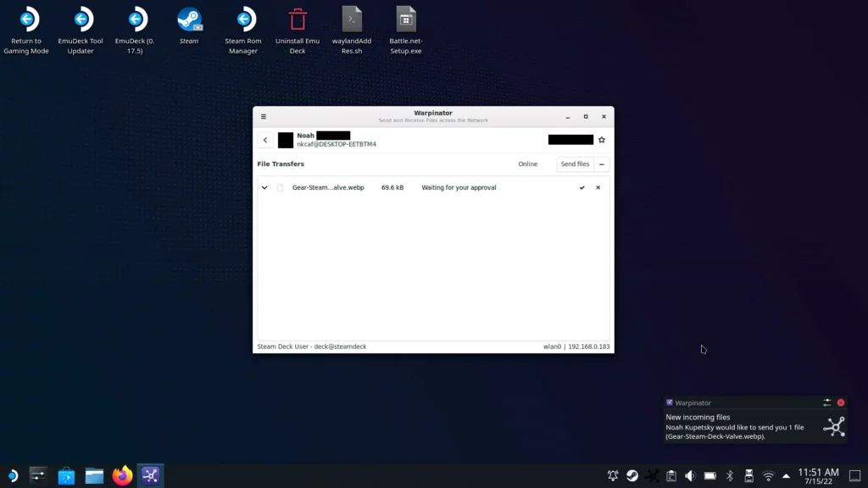Open Return to Gaming Mode desktop icon
The width and height of the screenshot is (868, 488).
point(26,30)
